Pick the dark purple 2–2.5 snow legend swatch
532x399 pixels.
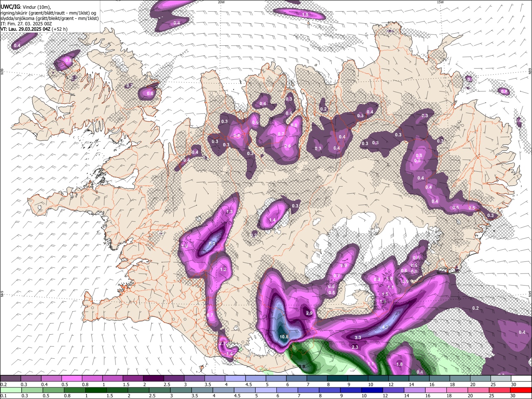[x=153, y=378]
